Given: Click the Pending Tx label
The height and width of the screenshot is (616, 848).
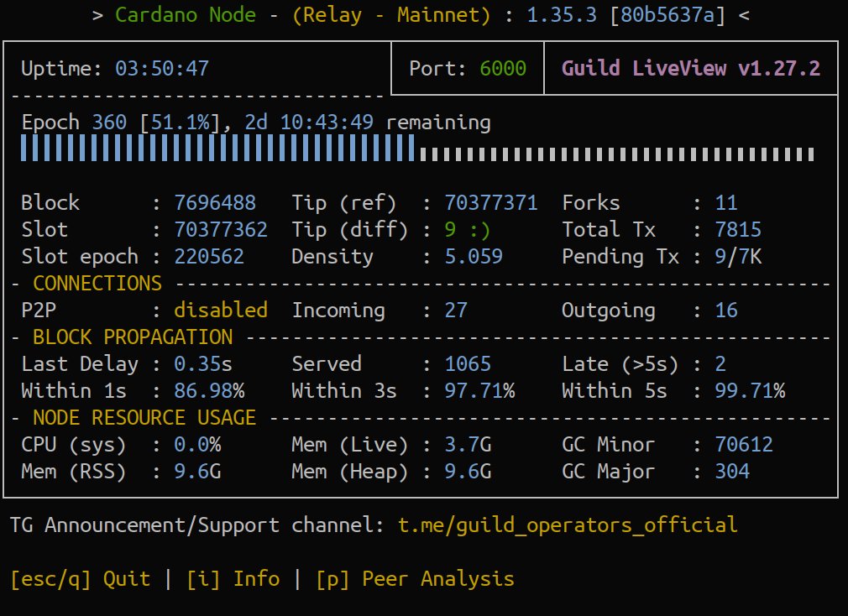Looking at the screenshot, I should [620, 257].
